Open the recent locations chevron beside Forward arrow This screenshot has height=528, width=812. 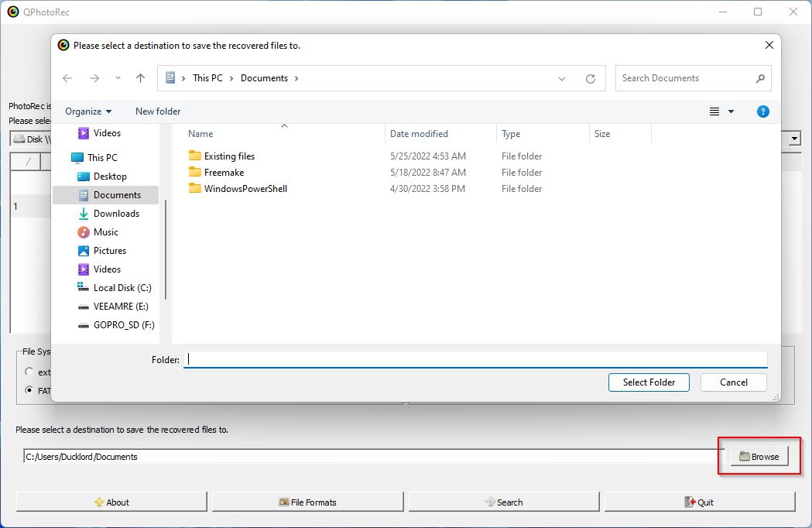coord(118,78)
